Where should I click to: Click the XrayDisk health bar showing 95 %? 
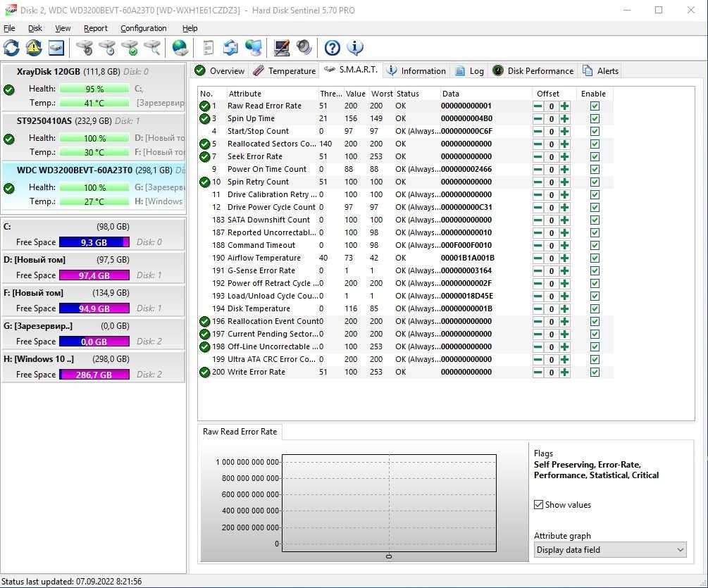click(94, 89)
